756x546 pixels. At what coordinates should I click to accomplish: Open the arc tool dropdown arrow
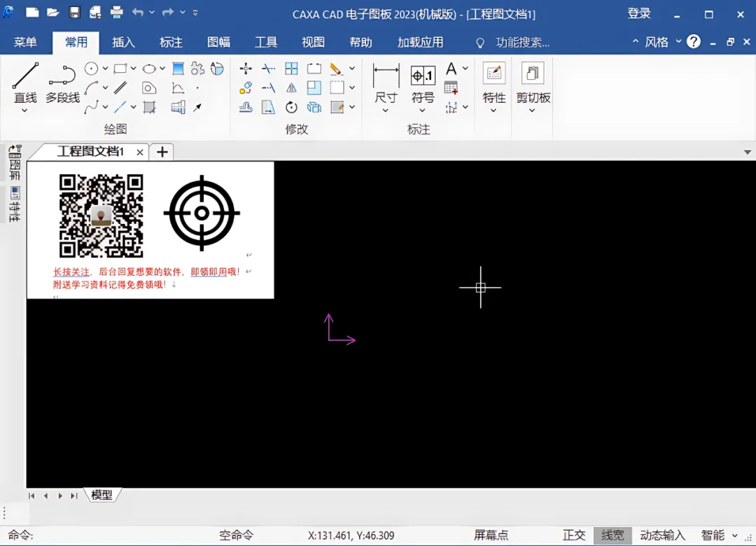click(104, 88)
